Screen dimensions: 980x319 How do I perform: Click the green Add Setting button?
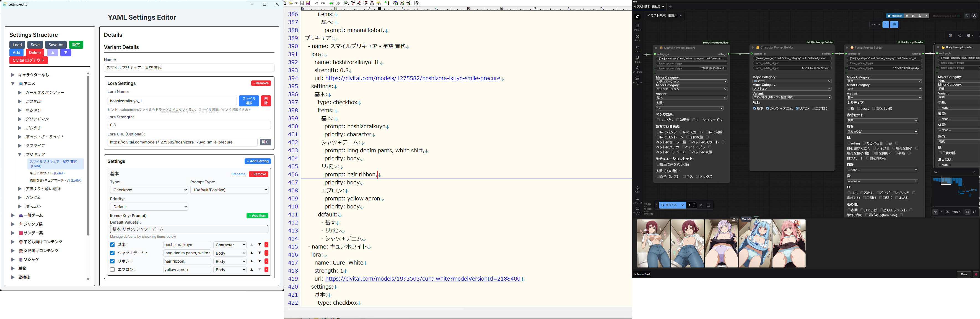pos(258,161)
